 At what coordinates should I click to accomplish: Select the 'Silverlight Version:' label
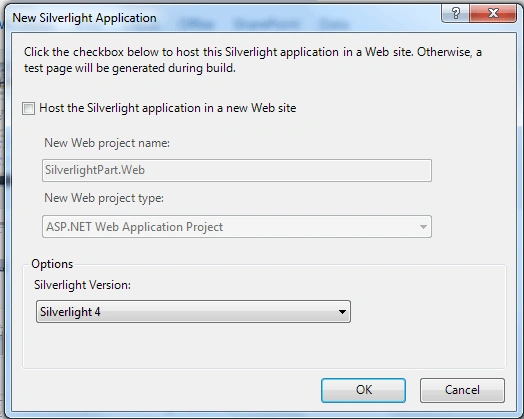pos(82,285)
